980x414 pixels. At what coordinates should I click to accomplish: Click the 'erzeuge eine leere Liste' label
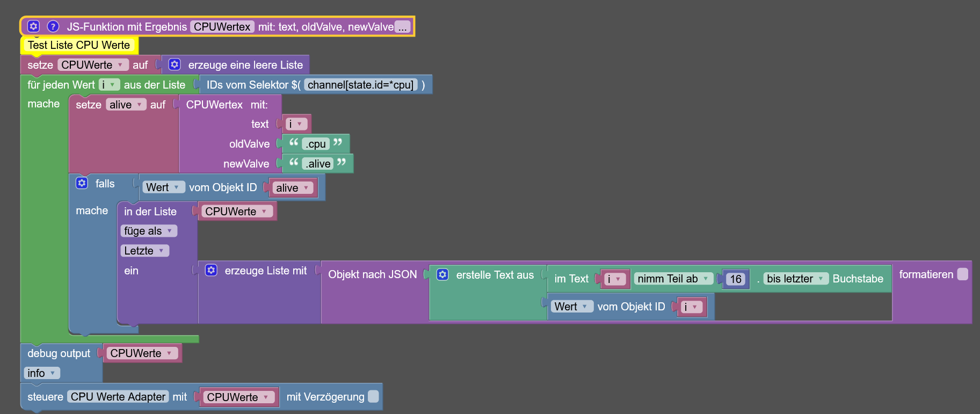point(245,65)
